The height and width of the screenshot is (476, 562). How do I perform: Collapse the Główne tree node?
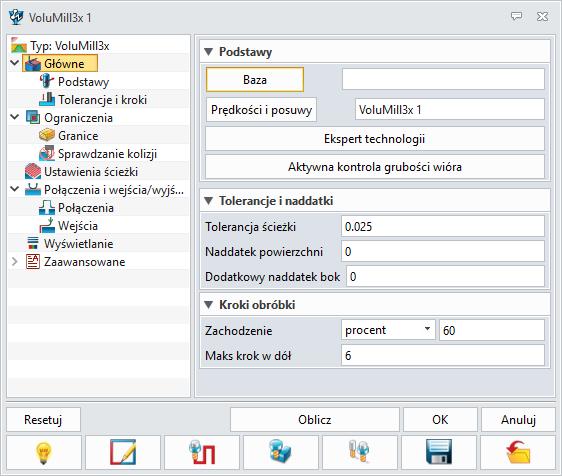[x=15, y=63]
